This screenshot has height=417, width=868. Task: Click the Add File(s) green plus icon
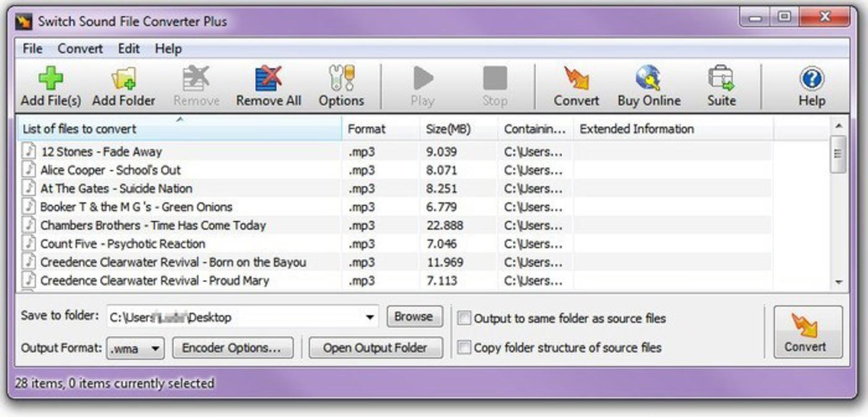tap(51, 78)
